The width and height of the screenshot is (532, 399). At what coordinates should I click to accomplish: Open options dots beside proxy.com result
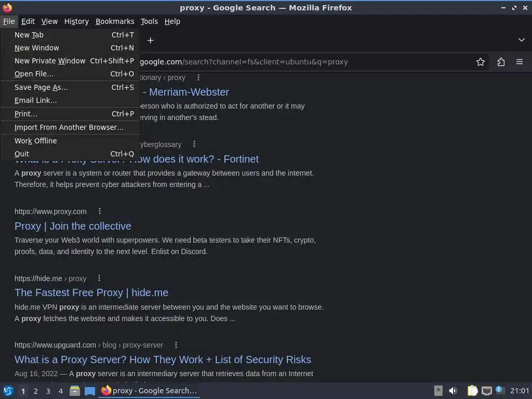[99, 211]
